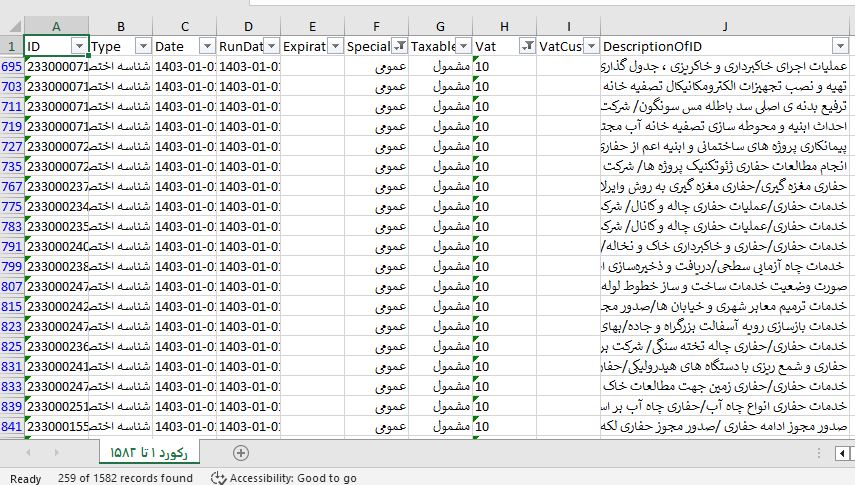The height and width of the screenshot is (485, 855).
Task: Select column H header
Action: point(504,26)
